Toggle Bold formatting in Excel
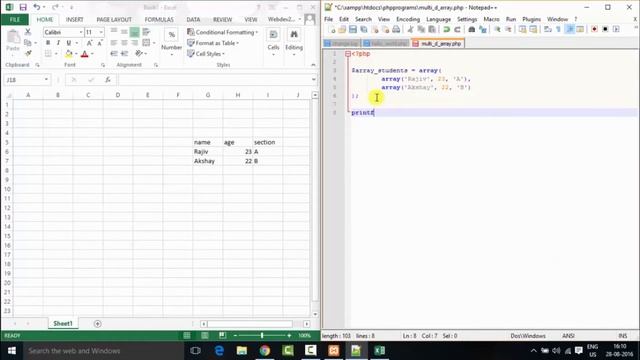640x360 pixels. tap(48, 43)
